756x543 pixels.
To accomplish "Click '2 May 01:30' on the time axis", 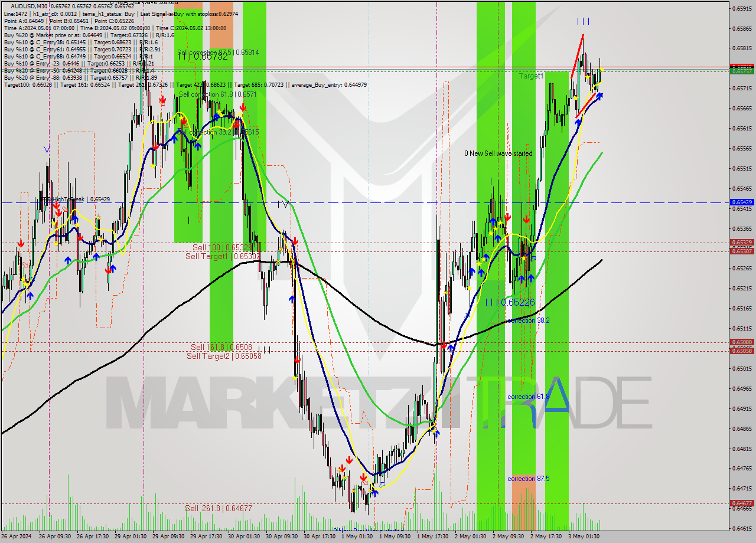I will click(x=470, y=537).
